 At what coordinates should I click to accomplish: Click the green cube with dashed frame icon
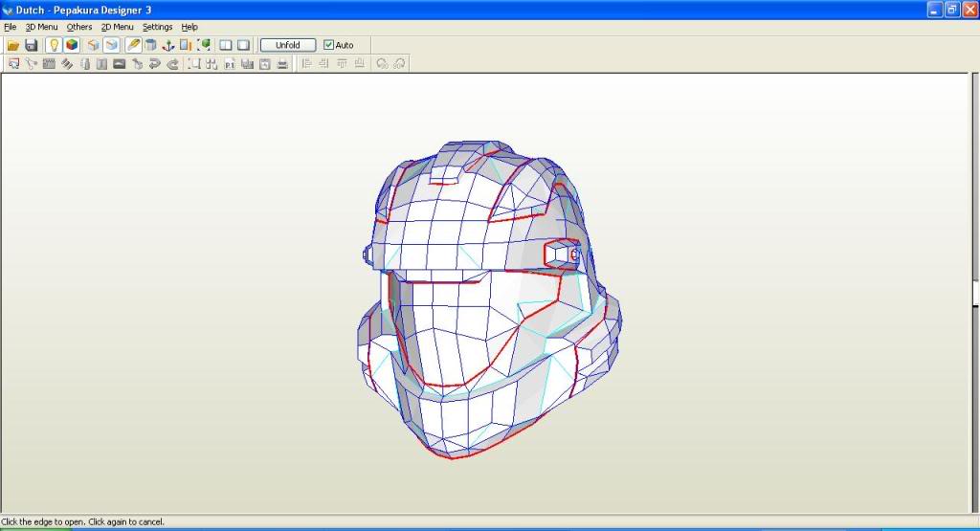click(x=204, y=45)
